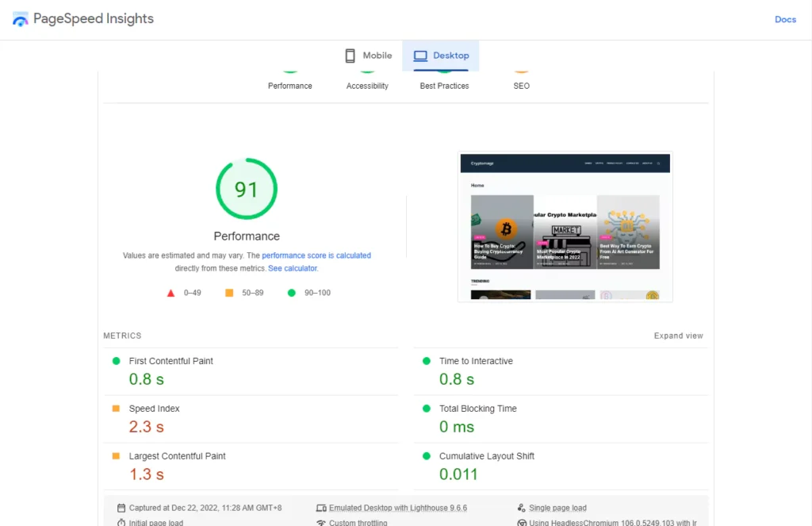The width and height of the screenshot is (812, 526).
Task: Click the PageSpeed Insights logo icon
Action: [20, 19]
